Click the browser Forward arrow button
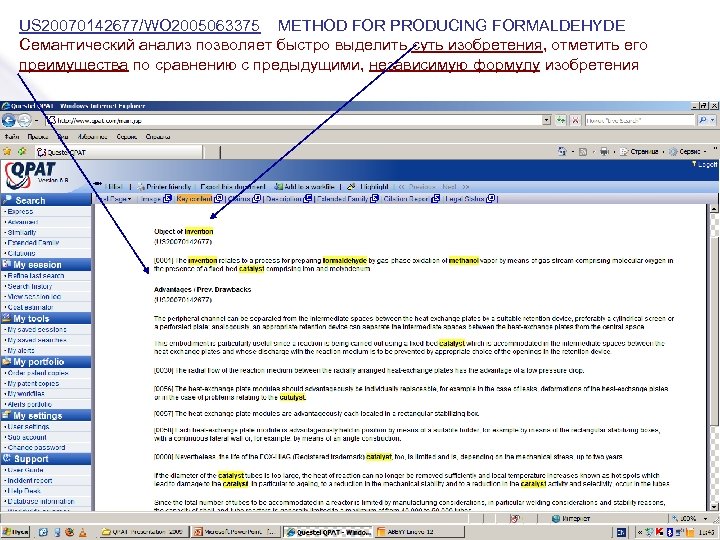 click(x=24, y=120)
